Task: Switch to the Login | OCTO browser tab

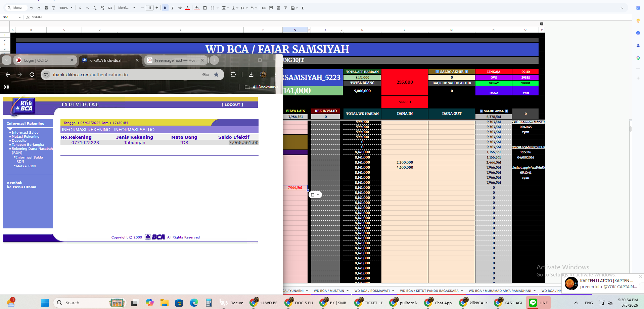Action: [44, 60]
